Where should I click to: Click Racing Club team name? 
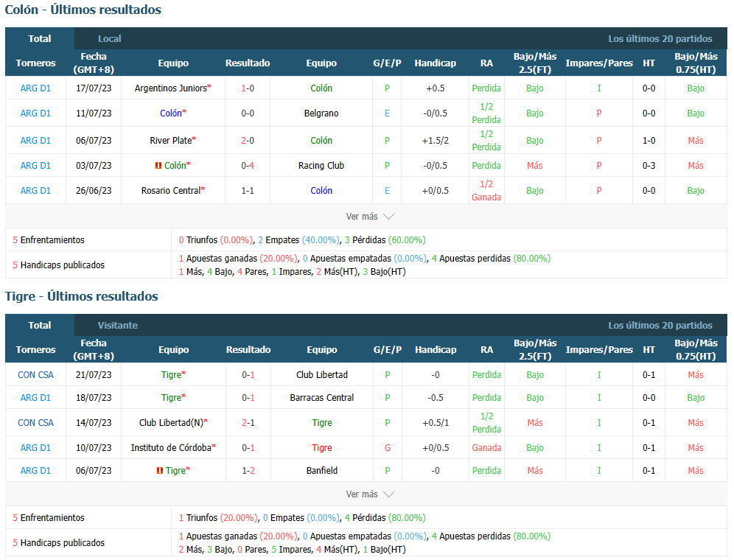click(x=321, y=166)
